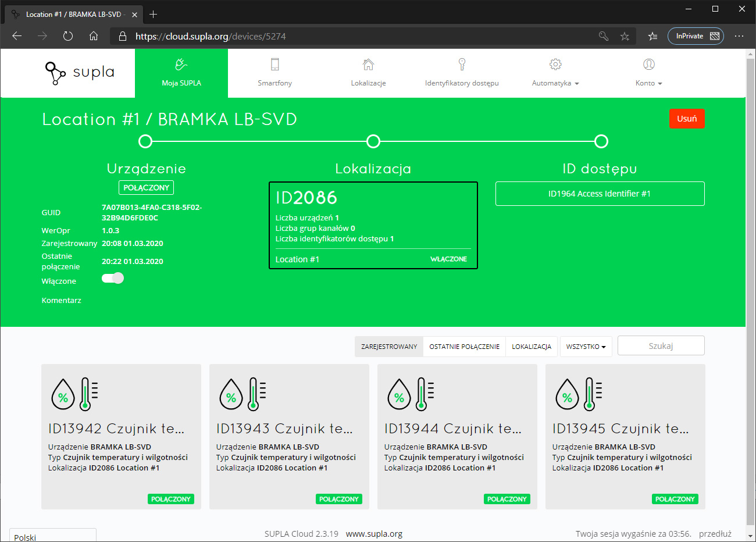Screen dimensions: 756x542
Task: Open the WSZYSTKO filter dropdown
Action: [586, 347]
